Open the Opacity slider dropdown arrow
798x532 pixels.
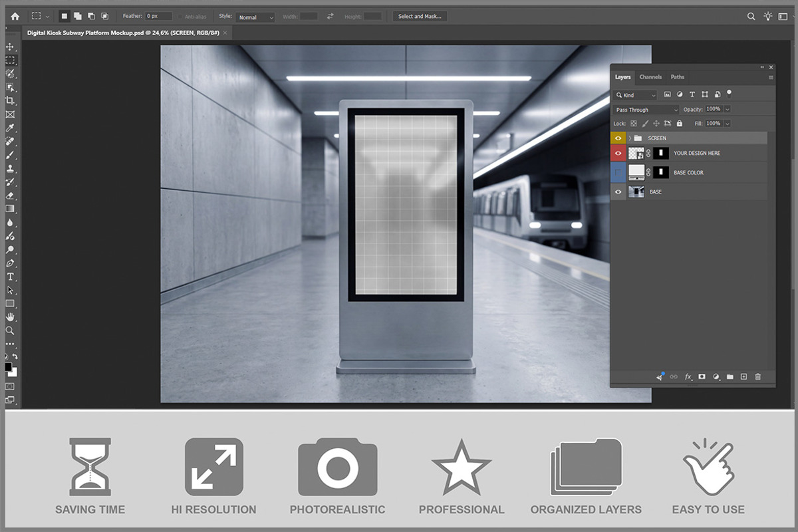(727, 109)
